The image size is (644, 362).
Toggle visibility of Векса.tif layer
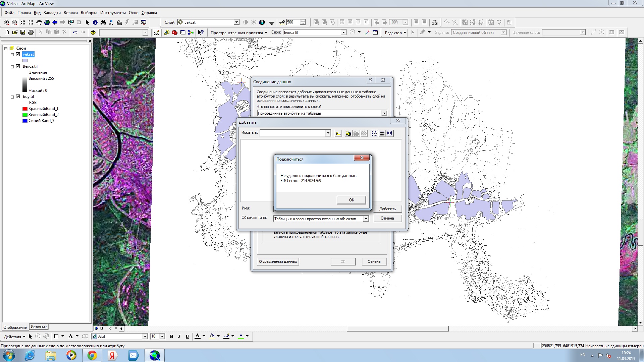click(18, 66)
